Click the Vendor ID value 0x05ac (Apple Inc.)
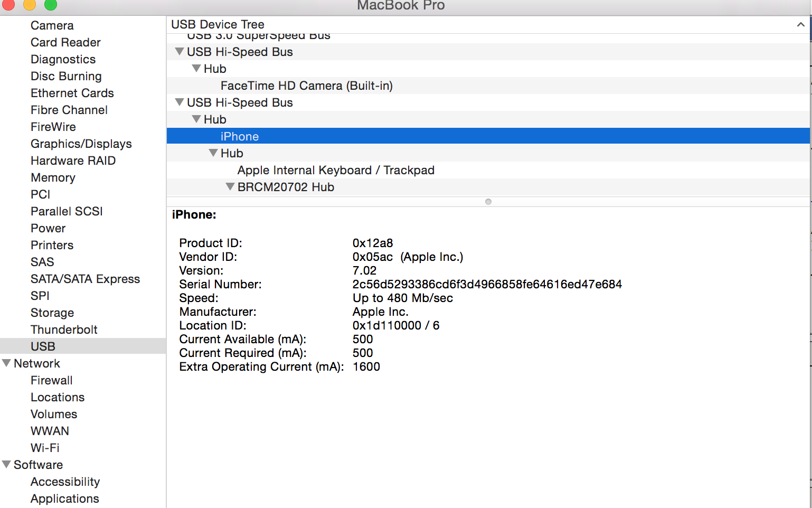The width and height of the screenshot is (812, 508). [x=408, y=257]
